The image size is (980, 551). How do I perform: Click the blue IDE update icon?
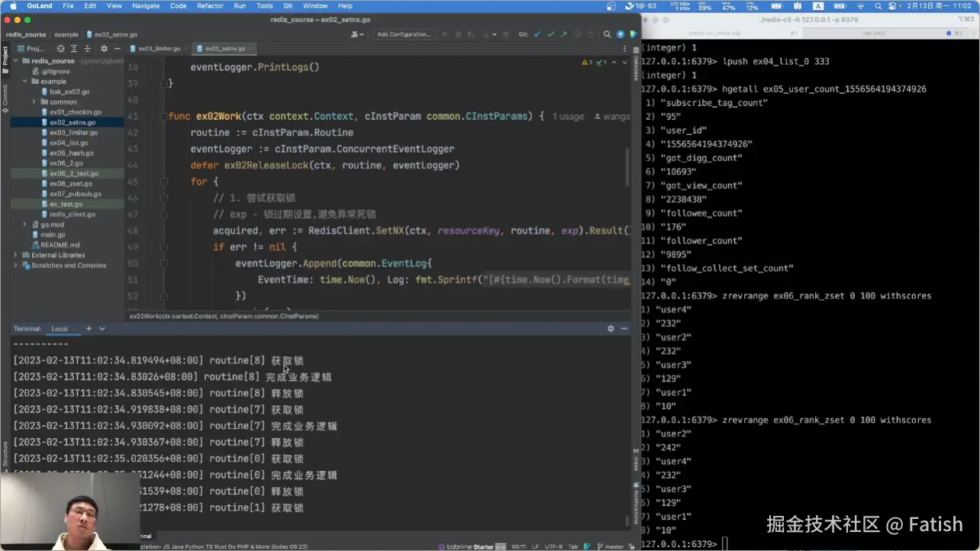(621, 34)
